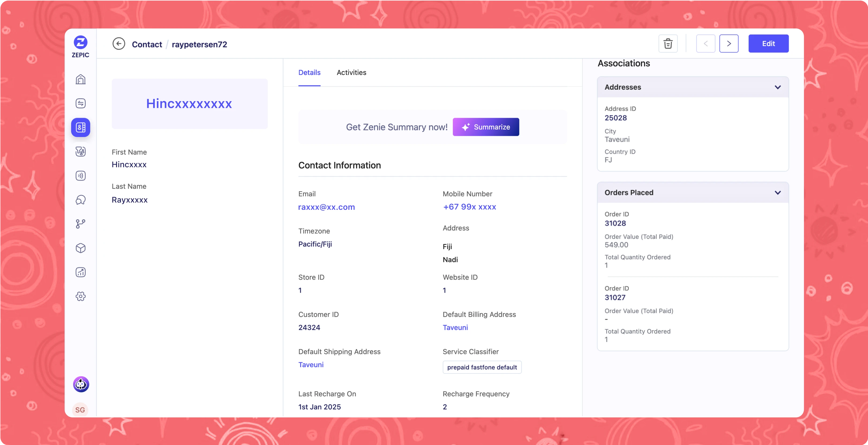Open Default Billing Address Taveuni link

tap(455, 327)
